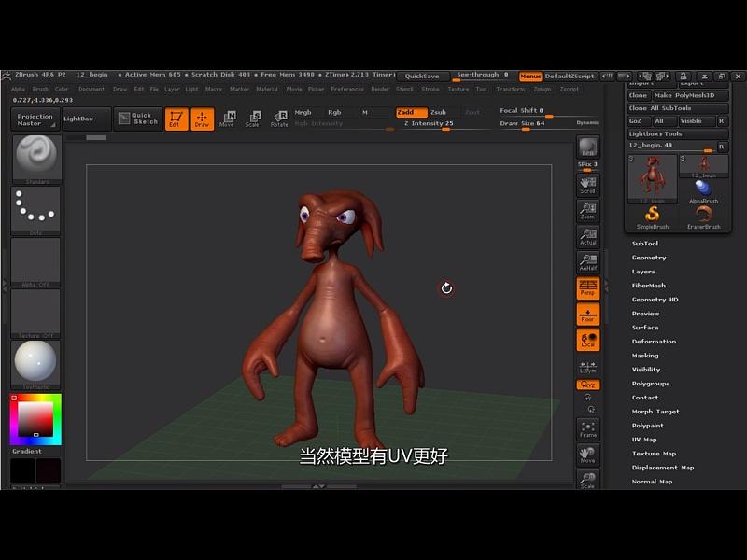This screenshot has width=747, height=560.
Task: Open the Transform menu
Action: tap(510, 89)
